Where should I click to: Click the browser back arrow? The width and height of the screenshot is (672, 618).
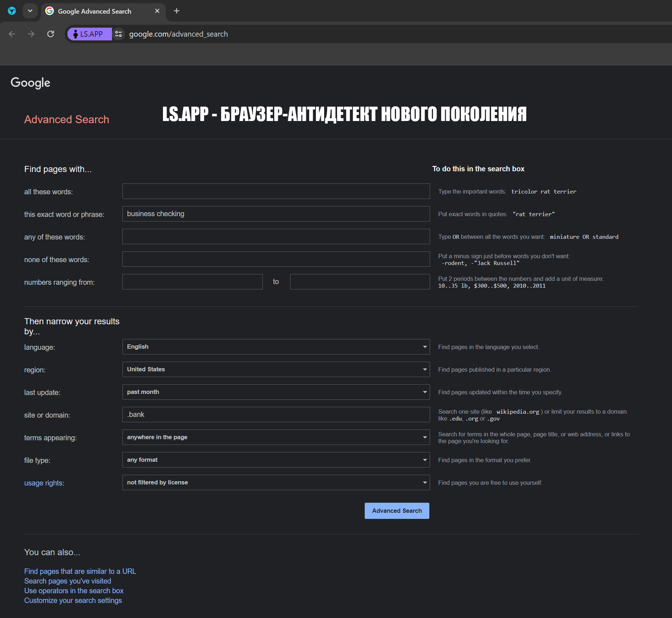click(x=12, y=34)
